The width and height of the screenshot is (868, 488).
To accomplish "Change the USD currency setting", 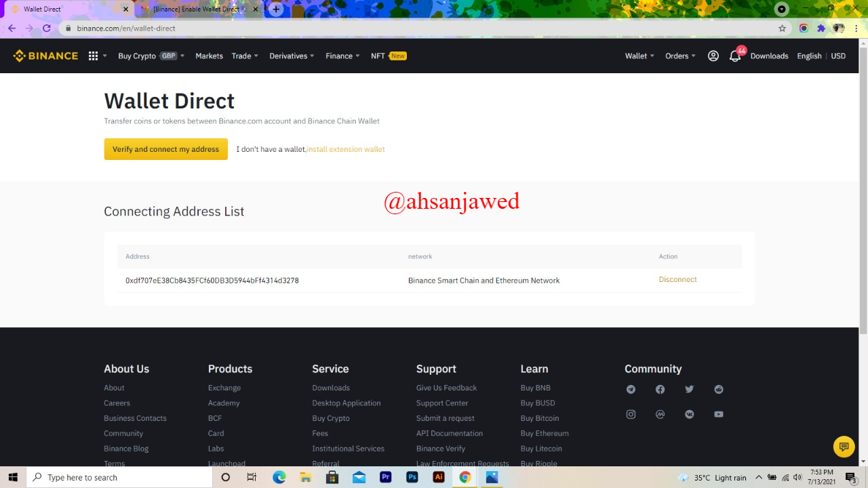I will point(838,56).
